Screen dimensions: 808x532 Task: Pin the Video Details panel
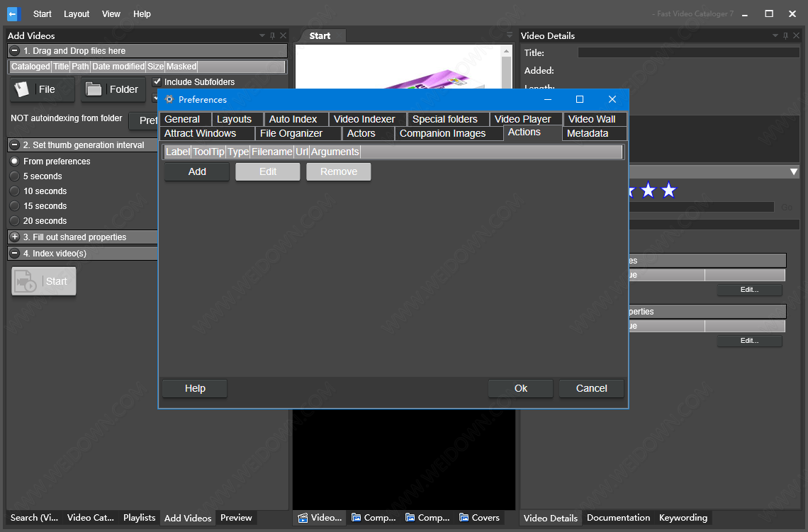(x=785, y=35)
